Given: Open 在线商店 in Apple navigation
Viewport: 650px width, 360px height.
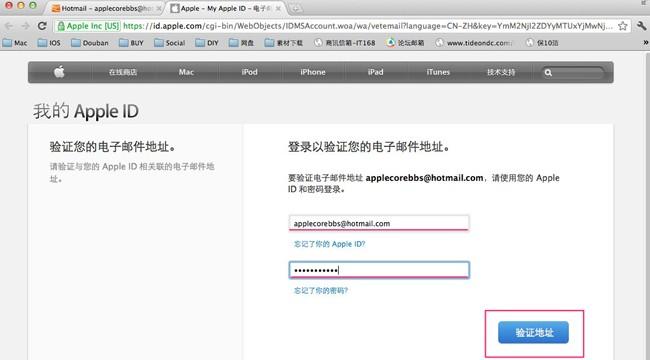Looking at the screenshot, I should tap(123, 72).
